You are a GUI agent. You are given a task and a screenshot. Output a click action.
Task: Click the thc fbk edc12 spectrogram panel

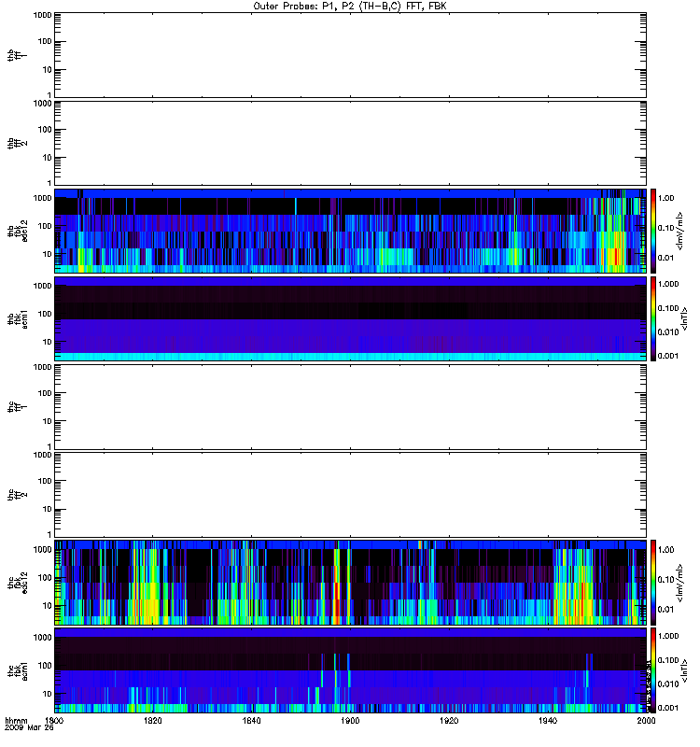point(350,583)
